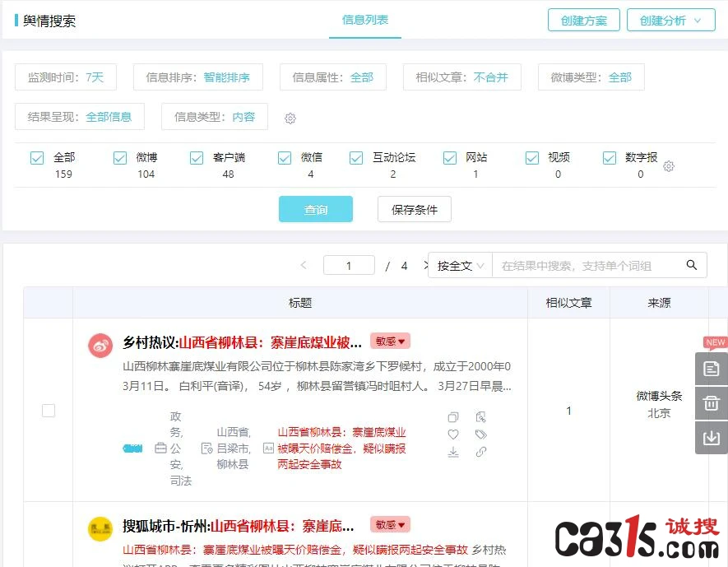Toggle the 数字报 source checkbox

[x=610, y=158]
